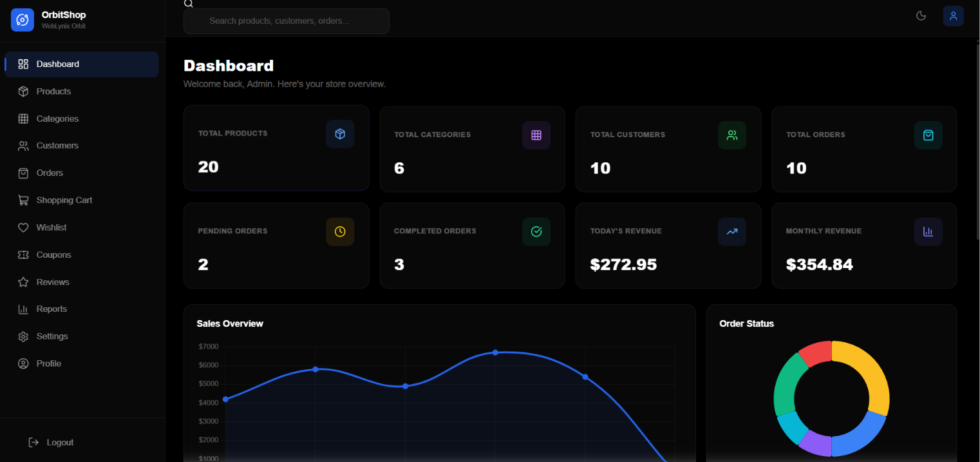Open Products in the sidebar
980x462 pixels.
coord(82,91)
